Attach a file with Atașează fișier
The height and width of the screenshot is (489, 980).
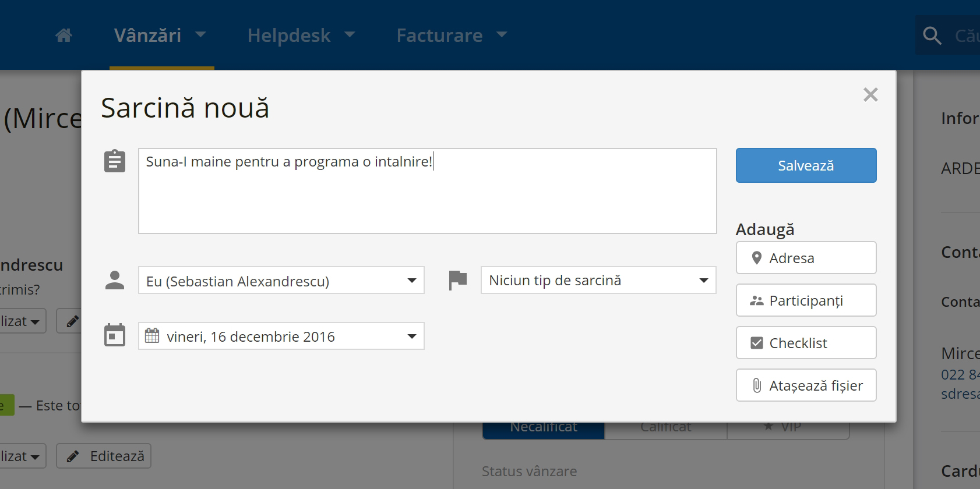coord(806,385)
